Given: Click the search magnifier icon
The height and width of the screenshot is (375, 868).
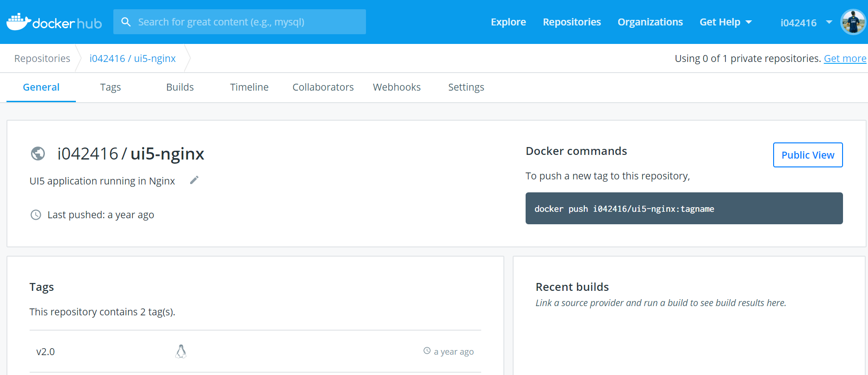Looking at the screenshot, I should point(126,22).
